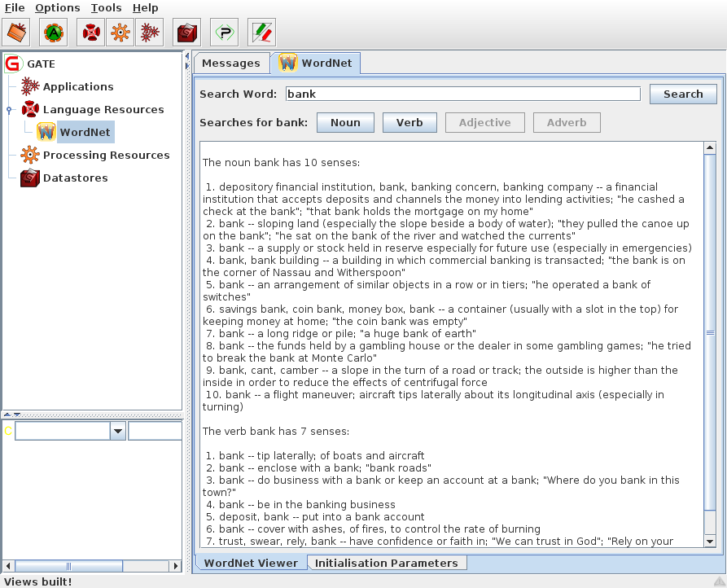The width and height of the screenshot is (727, 588).
Task: Collapse the Language Resources tree node
Action: (9, 110)
